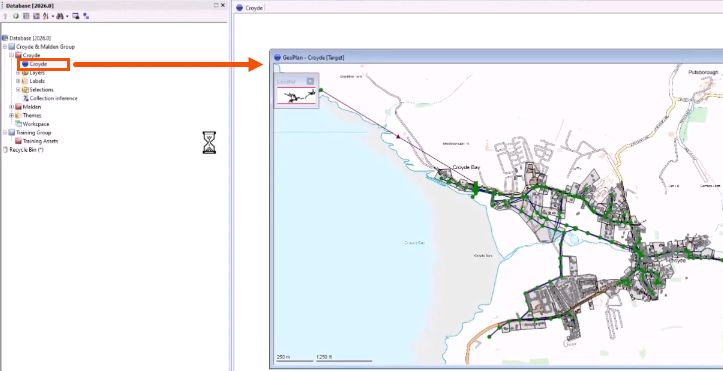723x371 pixels.
Task: Click the green outfall node near Locator
Action: tap(321, 90)
